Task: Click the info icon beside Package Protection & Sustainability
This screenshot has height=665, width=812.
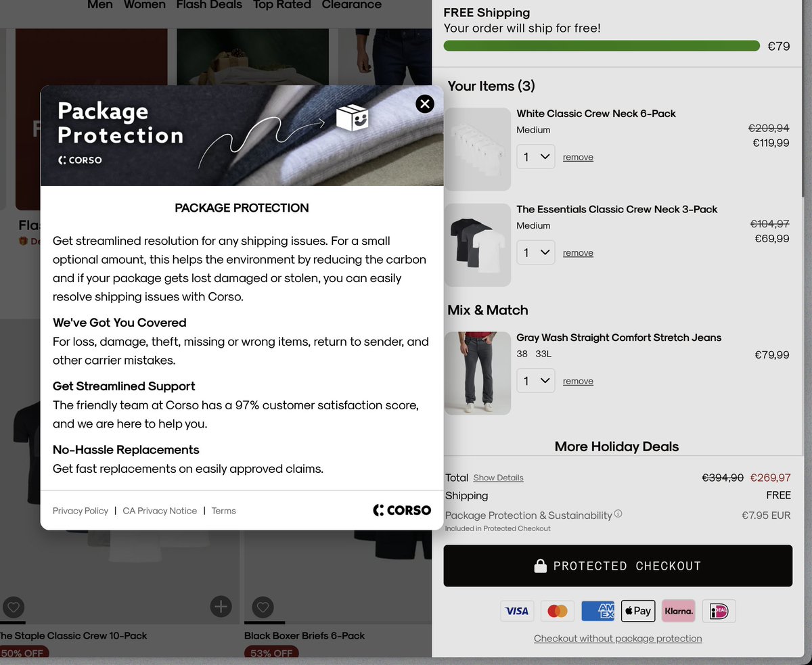Action: pos(618,514)
